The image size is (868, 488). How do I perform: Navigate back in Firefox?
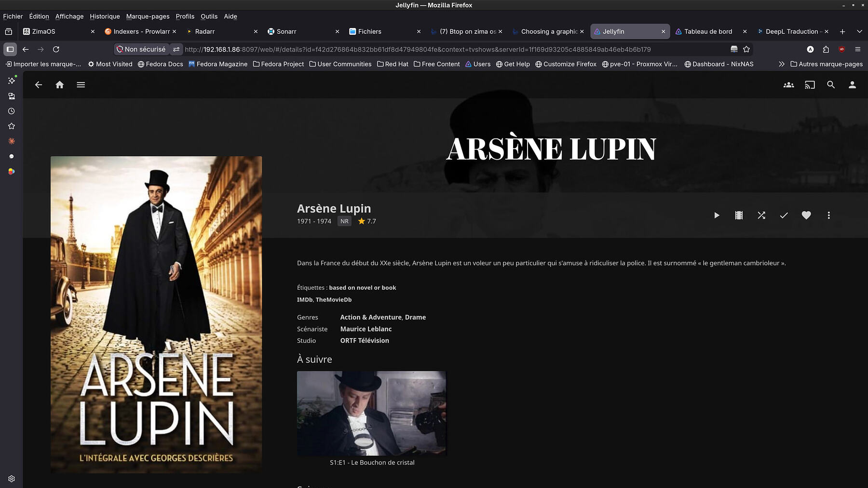point(26,49)
